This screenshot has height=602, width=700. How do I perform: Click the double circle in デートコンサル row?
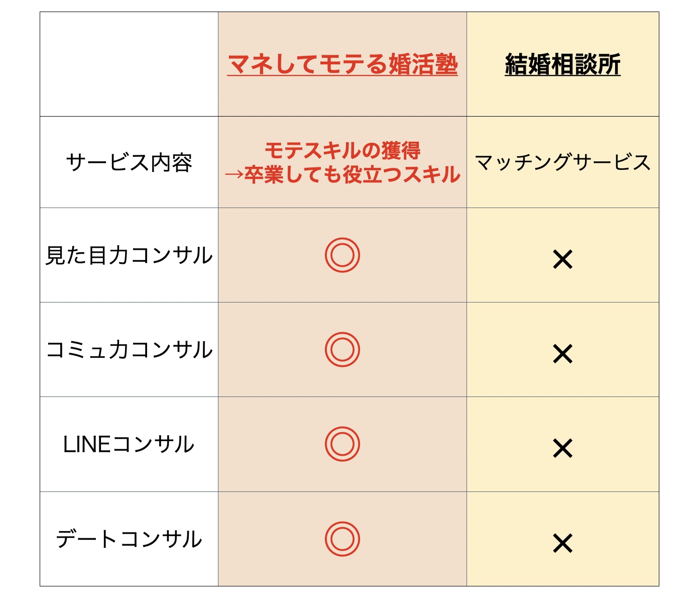(x=342, y=539)
